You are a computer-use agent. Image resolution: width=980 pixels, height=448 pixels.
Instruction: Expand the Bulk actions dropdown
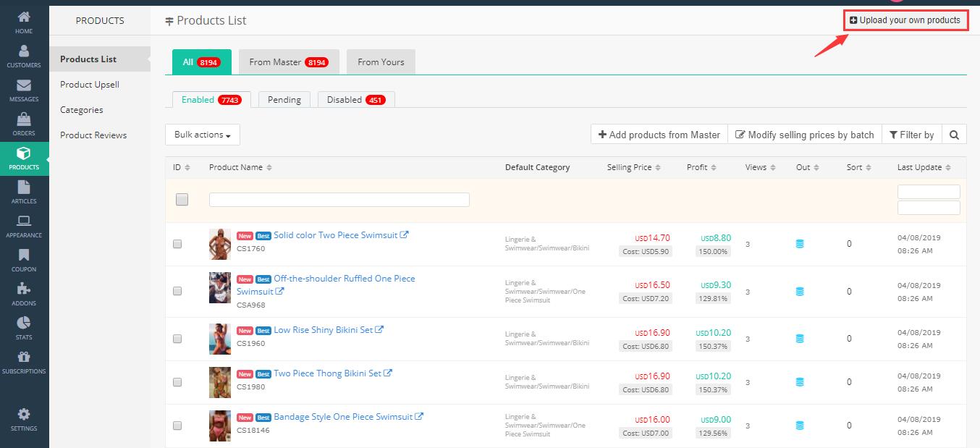click(203, 135)
